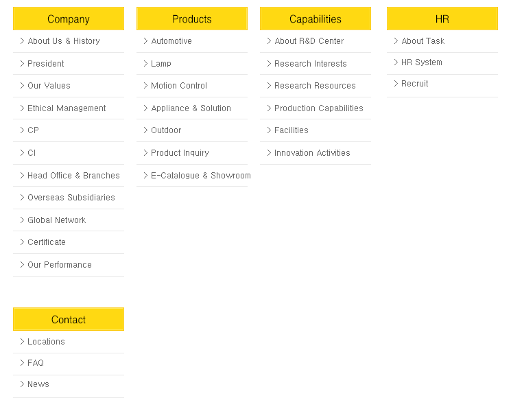This screenshot has width=511, height=420.
Task: Open the About Us & History link
Action: [63, 41]
